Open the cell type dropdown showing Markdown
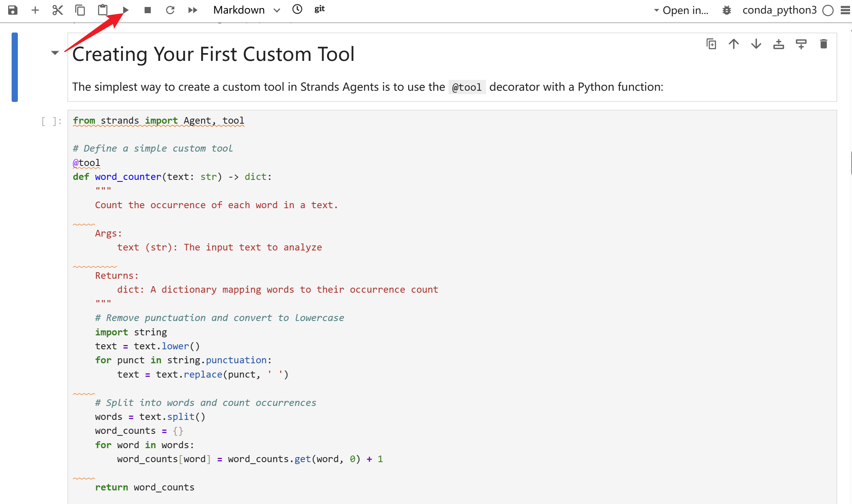The image size is (852, 504). click(247, 10)
